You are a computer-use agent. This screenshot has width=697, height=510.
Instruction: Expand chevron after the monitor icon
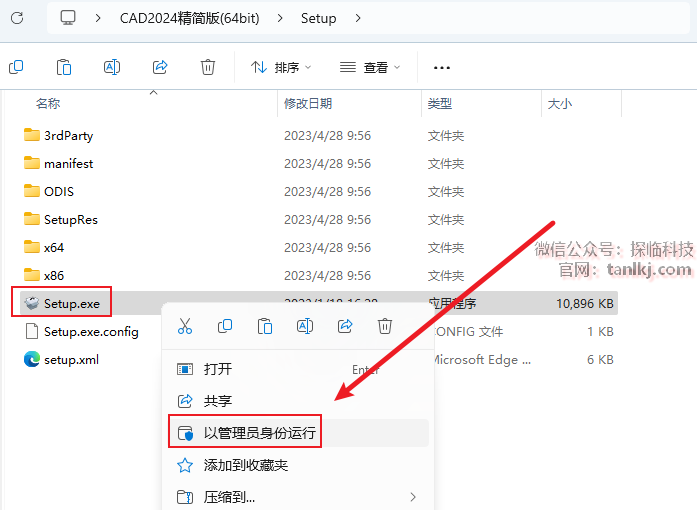pyautogui.click(x=98, y=18)
